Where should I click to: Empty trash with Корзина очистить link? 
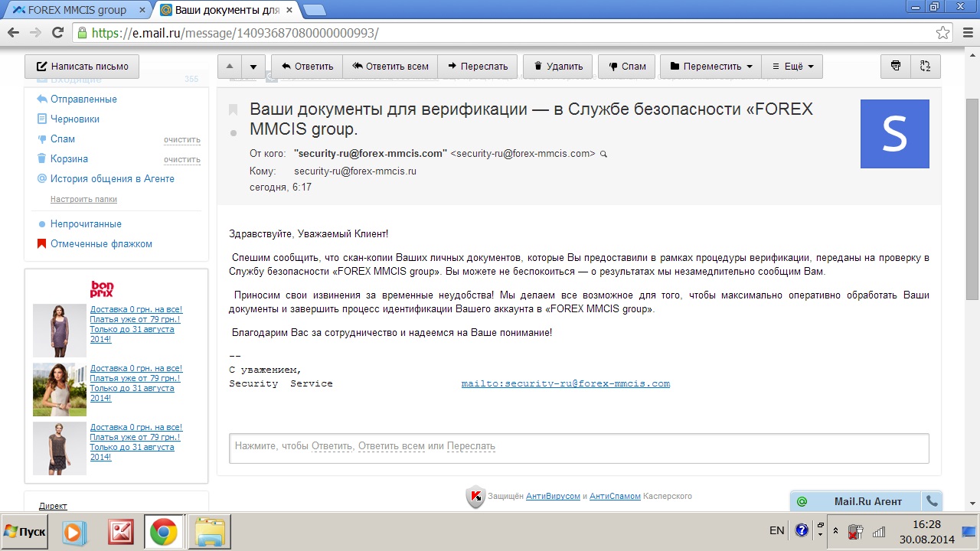(182, 160)
